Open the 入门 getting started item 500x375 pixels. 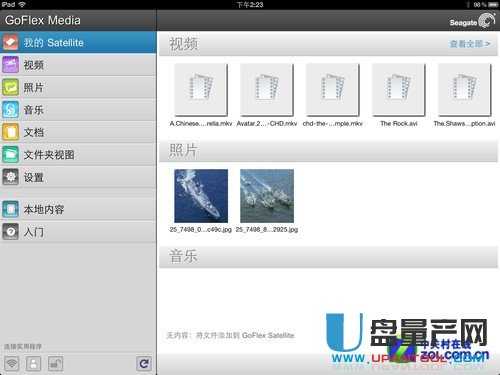[78, 232]
